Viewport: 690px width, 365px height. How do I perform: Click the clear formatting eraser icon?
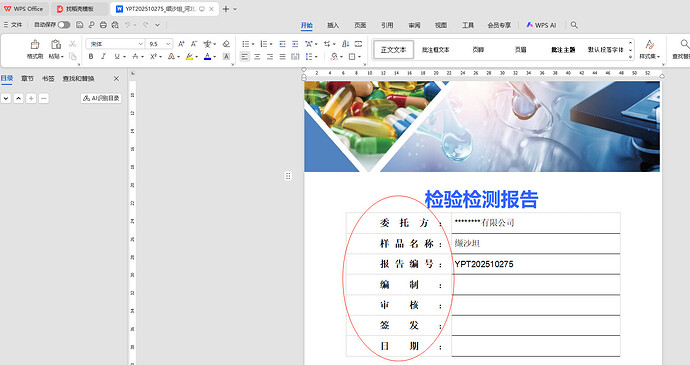point(226,44)
